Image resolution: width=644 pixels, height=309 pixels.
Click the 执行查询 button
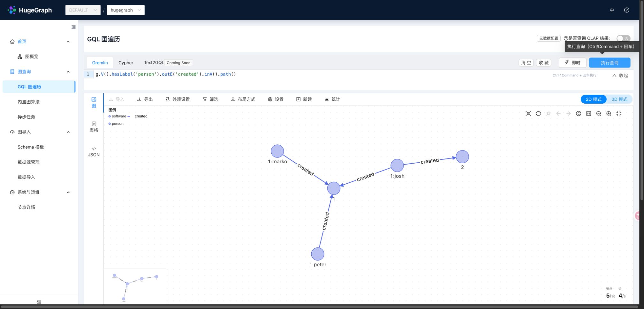click(x=610, y=63)
